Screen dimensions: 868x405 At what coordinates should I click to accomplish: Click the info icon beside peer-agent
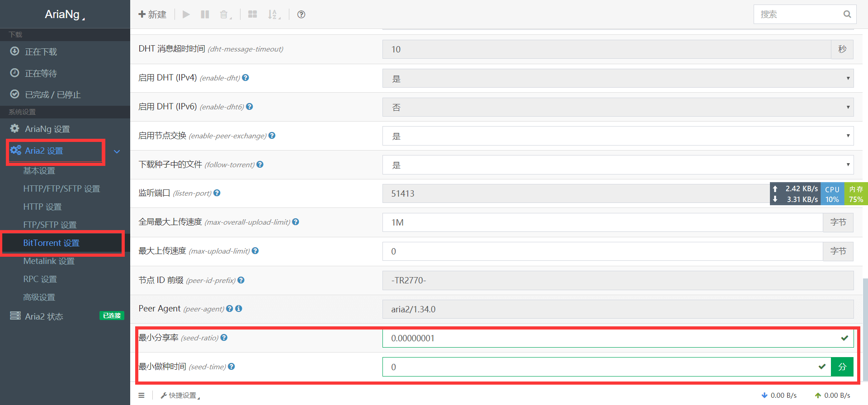pyautogui.click(x=239, y=309)
